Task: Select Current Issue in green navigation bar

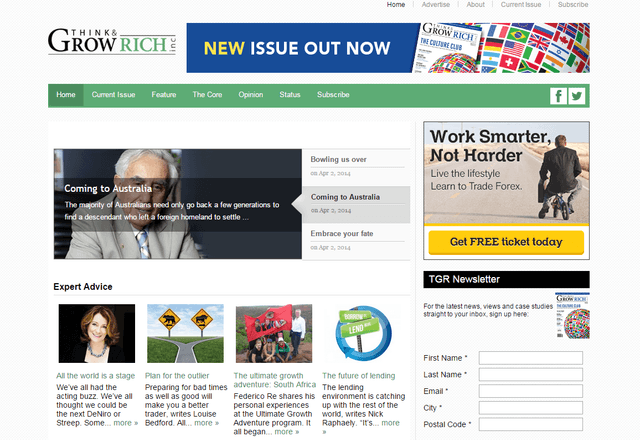Action: pos(113,95)
